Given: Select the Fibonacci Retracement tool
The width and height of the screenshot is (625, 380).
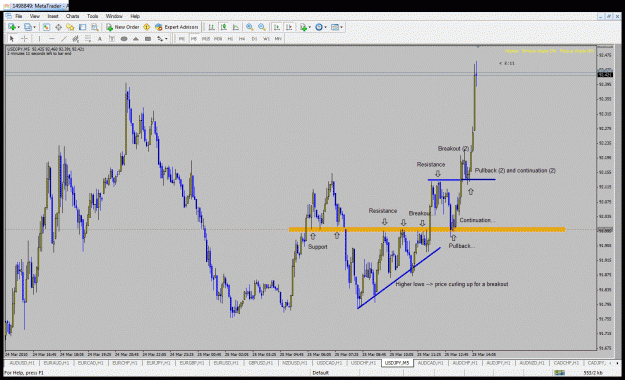Looking at the screenshot, I should pos(88,39).
